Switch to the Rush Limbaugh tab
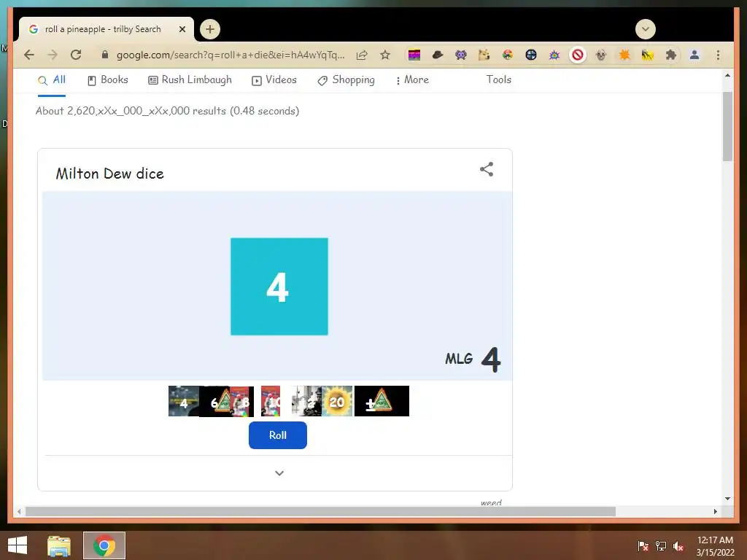 point(190,80)
